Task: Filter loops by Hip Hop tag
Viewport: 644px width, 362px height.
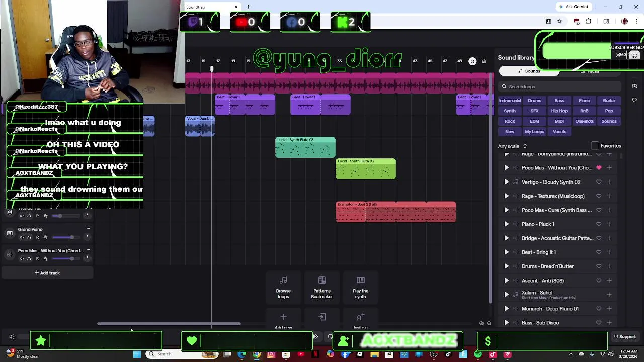Action: (x=559, y=111)
